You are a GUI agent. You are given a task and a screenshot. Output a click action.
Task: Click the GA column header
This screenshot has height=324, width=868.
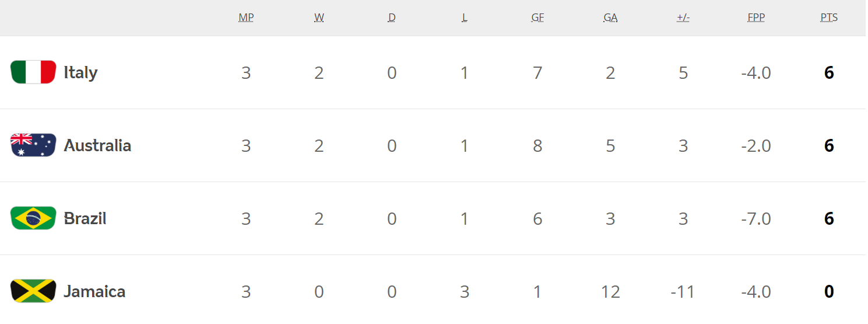click(610, 18)
